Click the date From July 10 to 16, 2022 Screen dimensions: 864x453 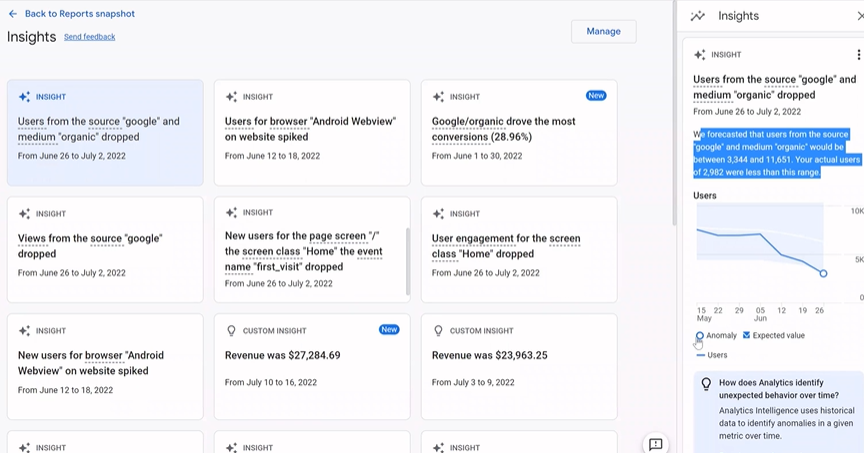coord(271,382)
